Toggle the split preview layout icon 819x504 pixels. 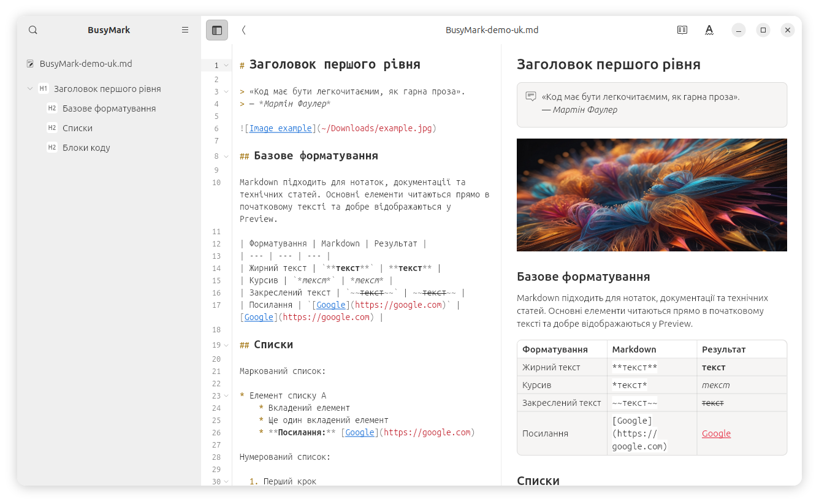(682, 30)
